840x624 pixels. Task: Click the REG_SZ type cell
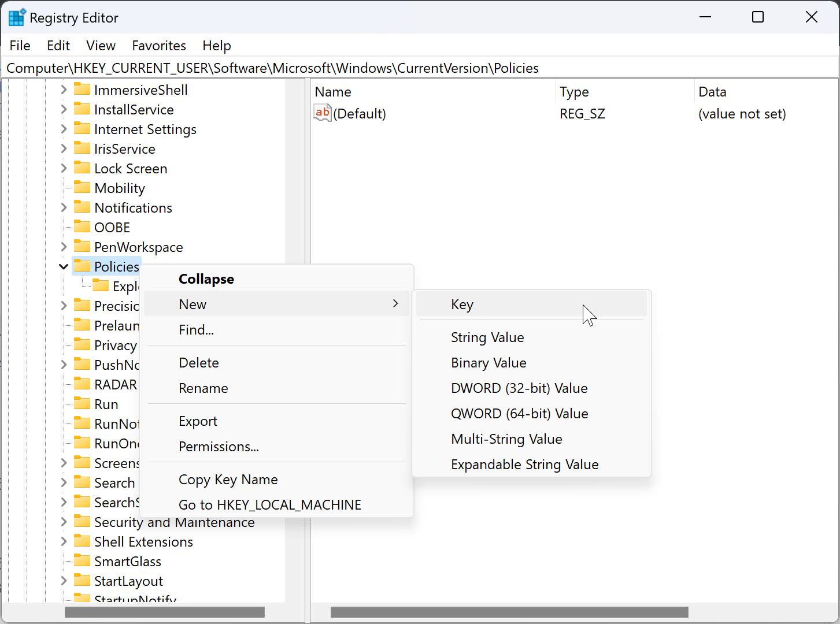tap(582, 113)
